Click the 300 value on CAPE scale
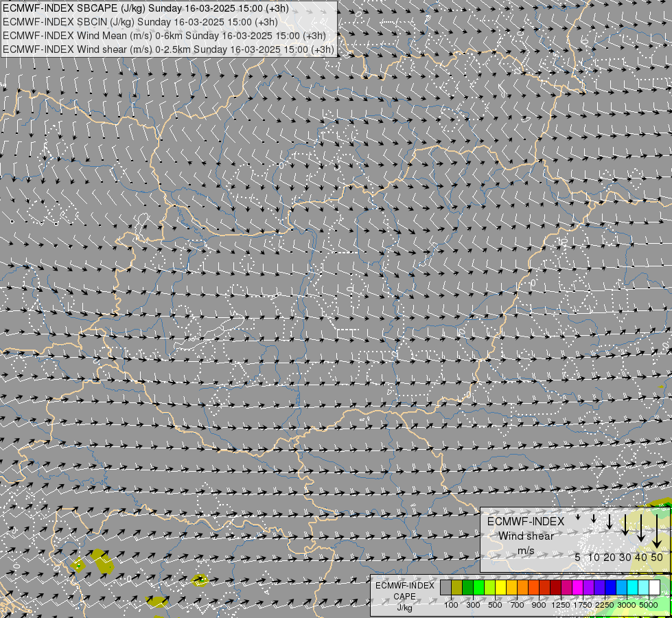This screenshot has height=618, width=672. point(473,605)
